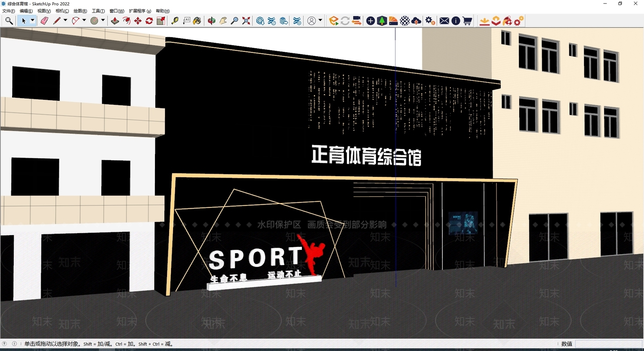The width and height of the screenshot is (644, 351).
Task: Open Enscape cloud upload icon
Action: pos(417,21)
